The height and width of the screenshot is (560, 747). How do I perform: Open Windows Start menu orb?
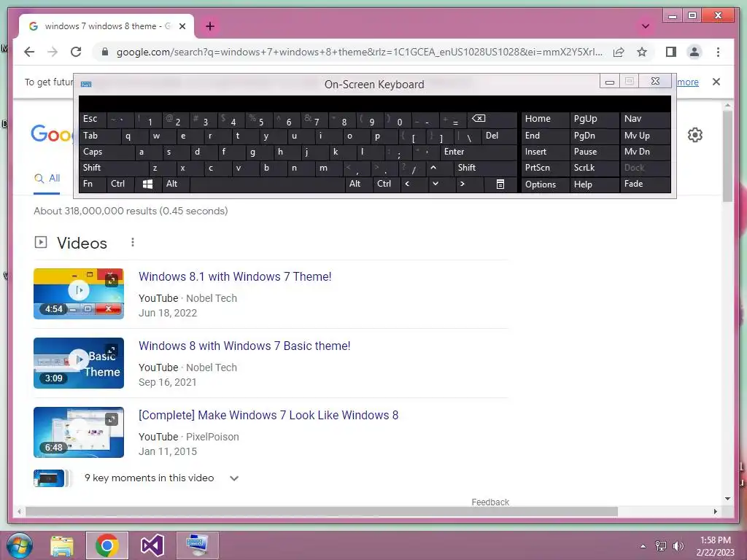point(20,545)
